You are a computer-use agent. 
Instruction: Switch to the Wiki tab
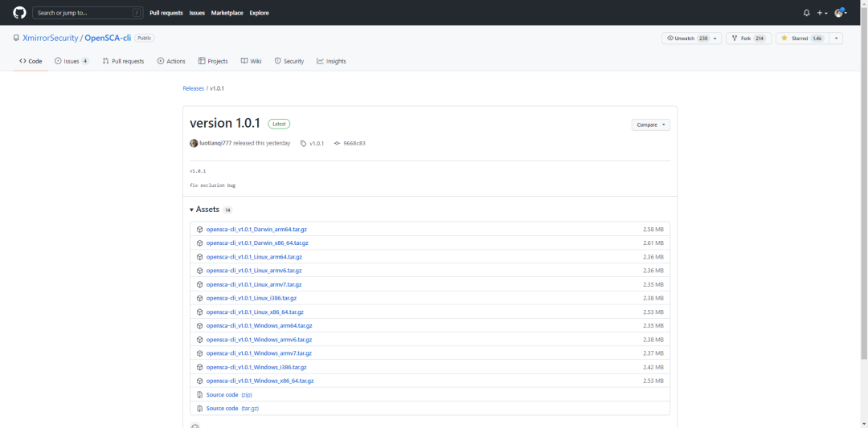click(251, 61)
